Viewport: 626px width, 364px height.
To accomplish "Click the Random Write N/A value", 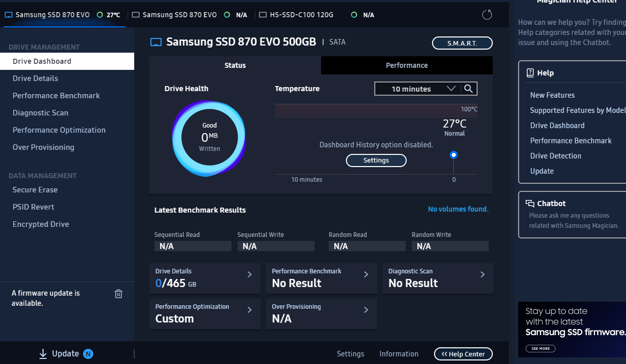I will click(450, 246).
